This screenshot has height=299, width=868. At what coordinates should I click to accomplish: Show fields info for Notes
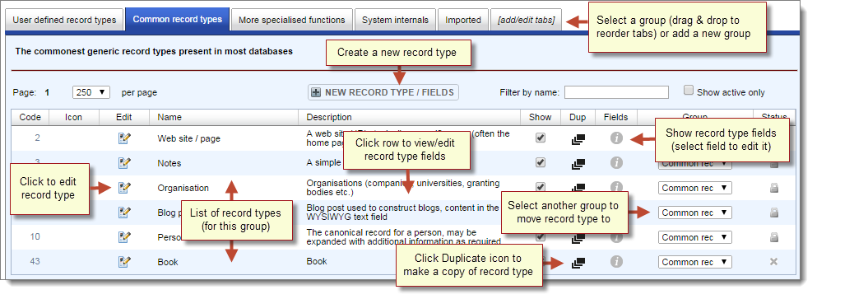(617, 163)
